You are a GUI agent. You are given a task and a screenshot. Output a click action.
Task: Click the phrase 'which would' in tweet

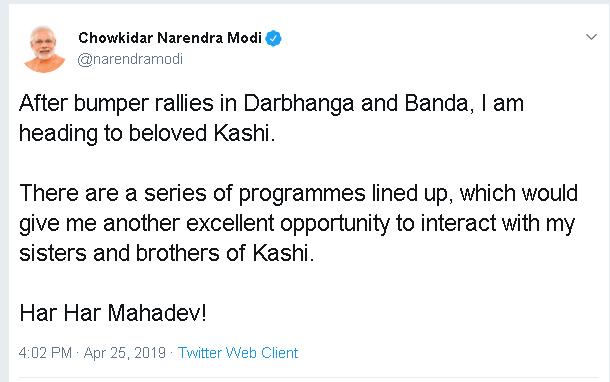(519, 193)
